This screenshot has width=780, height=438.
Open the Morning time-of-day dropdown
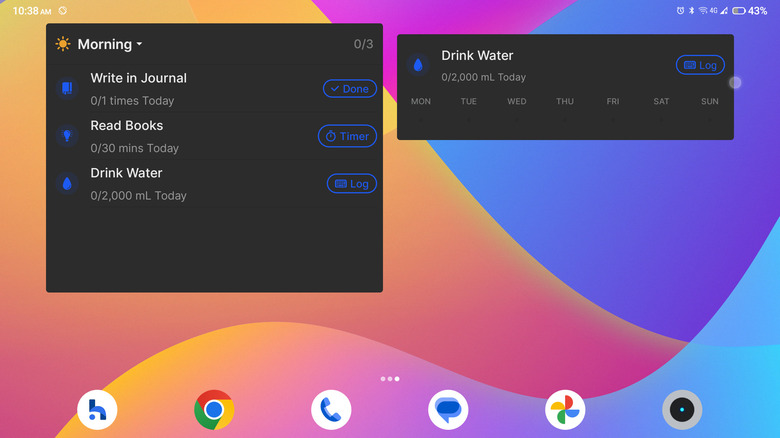110,44
